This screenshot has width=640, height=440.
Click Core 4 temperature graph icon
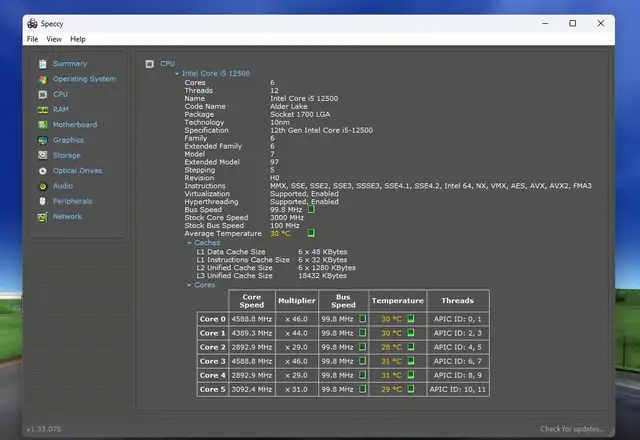coord(411,375)
